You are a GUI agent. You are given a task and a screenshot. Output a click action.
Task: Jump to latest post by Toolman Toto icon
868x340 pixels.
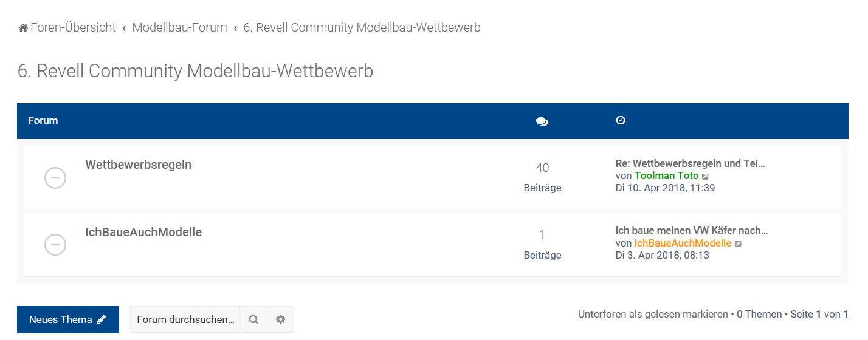705,177
